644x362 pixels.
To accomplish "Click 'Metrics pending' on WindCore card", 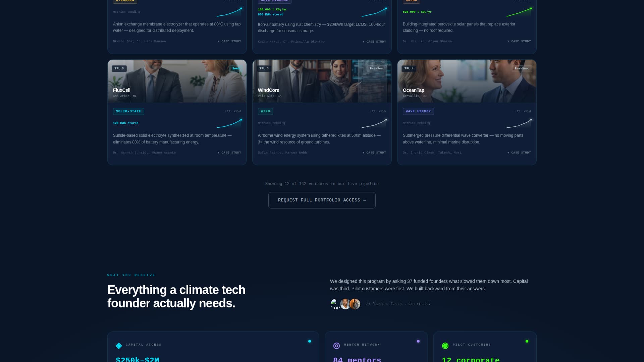I will (271, 123).
